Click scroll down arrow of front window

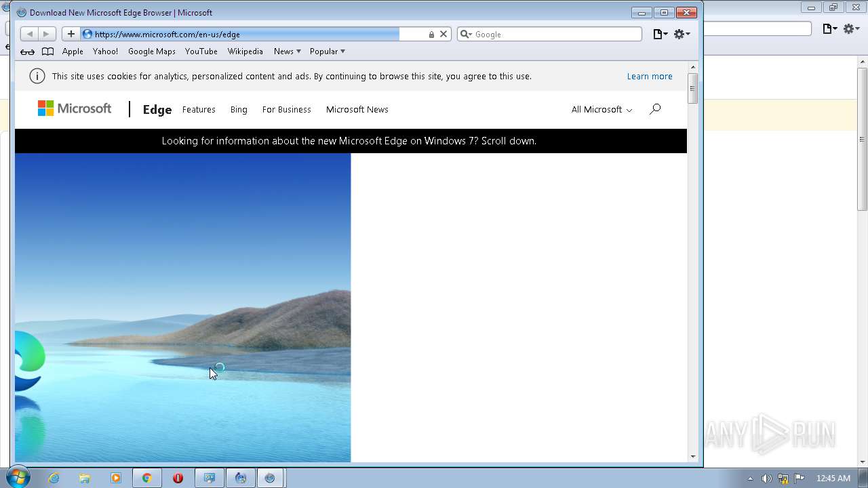(x=692, y=457)
